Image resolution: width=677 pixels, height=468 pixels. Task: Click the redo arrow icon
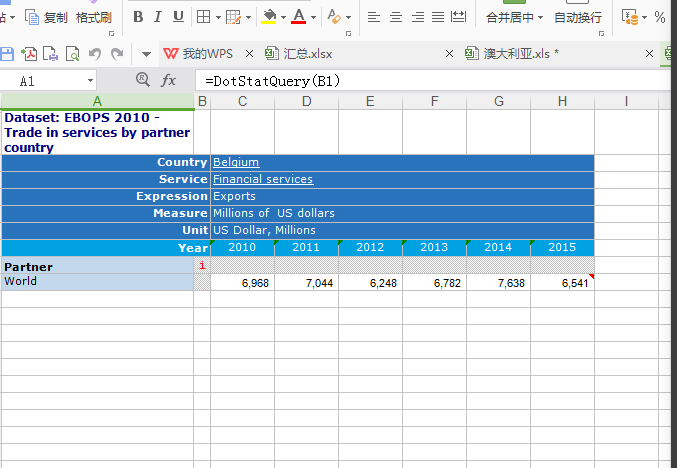point(117,53)
